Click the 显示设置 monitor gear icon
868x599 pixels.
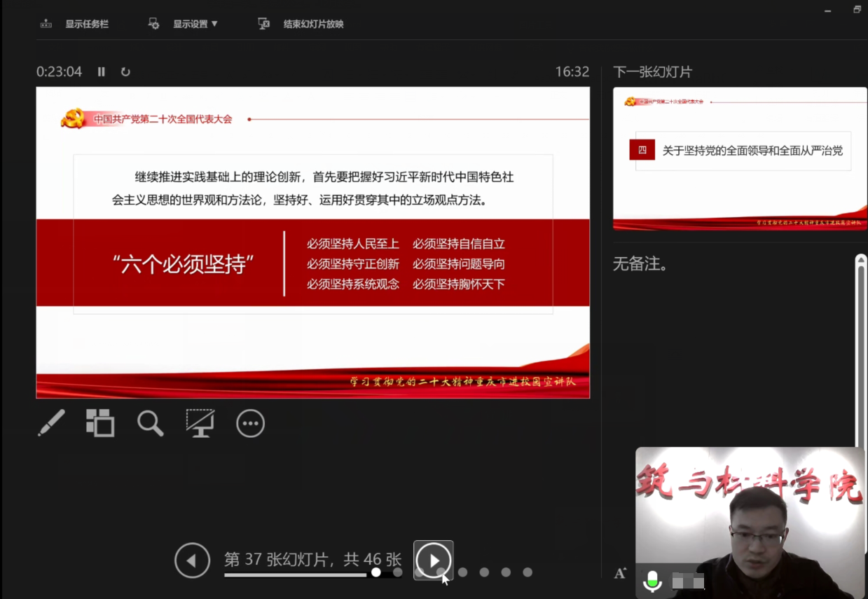(x=154, y=24)
